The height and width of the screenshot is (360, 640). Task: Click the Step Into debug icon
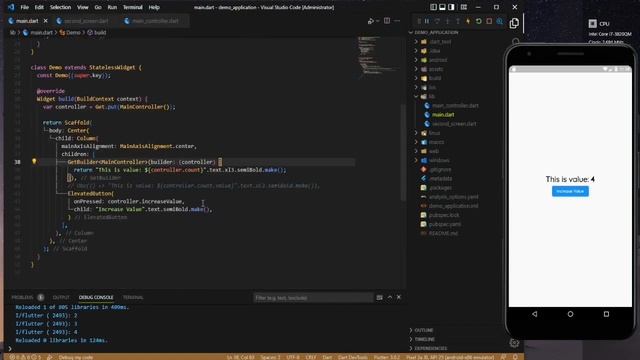point(447,21)
